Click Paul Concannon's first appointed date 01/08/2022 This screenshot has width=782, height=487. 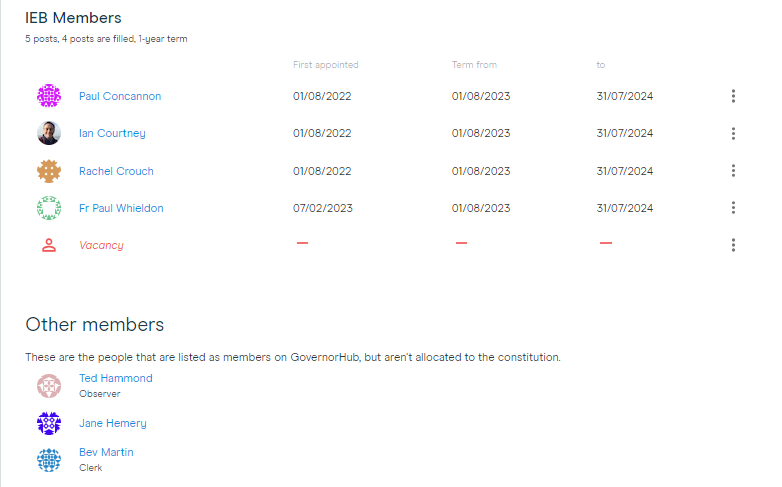(322, 96)
